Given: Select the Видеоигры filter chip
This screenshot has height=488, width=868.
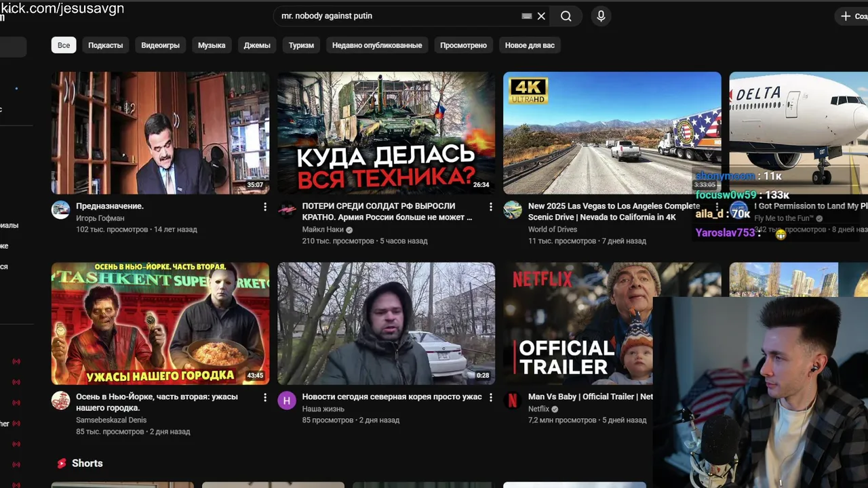Looking at the screenshot, I should pyautogui.click(x=161, y=45).
